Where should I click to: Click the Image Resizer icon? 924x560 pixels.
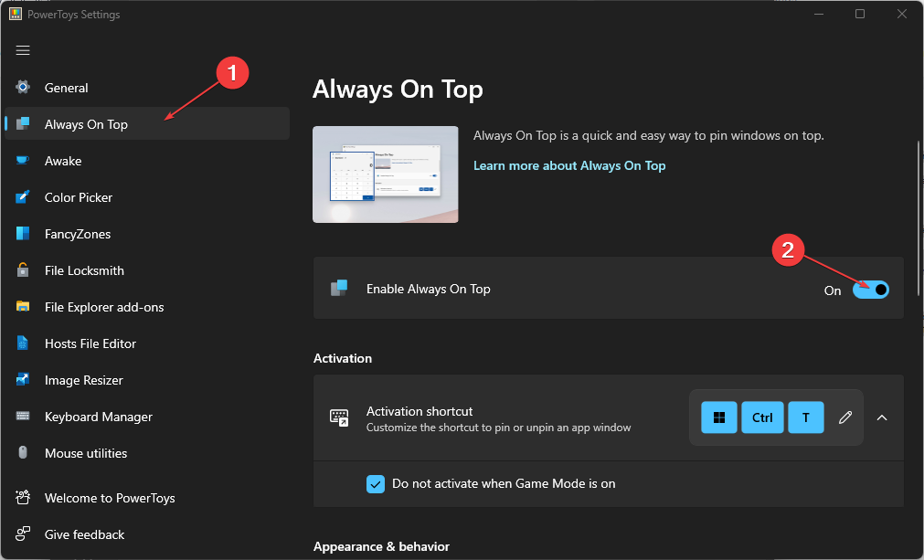pyautogui.click(x=23, y=379)
